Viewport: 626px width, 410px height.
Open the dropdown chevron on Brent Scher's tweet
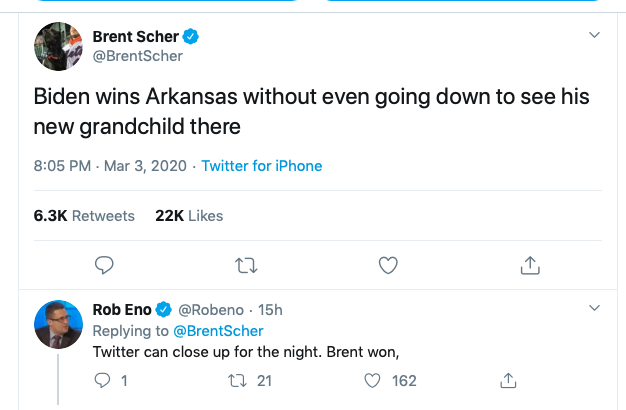coord(594,36)
